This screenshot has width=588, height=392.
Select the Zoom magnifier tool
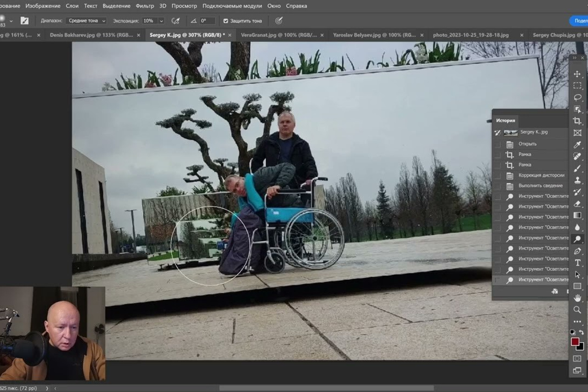(x=577, y=310)
